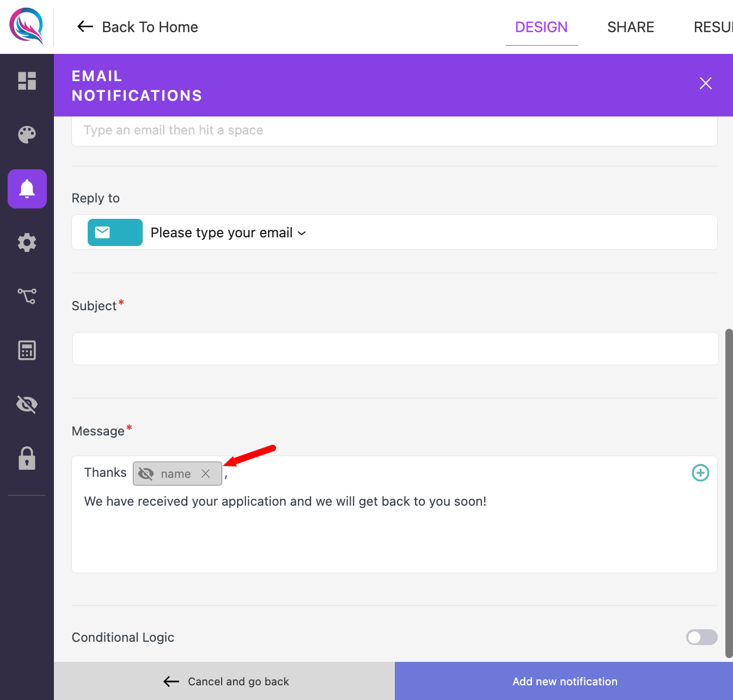Expand the 'Please type your email' dropdown
Screen dimensions: 733x700
(x=228, y=233)
